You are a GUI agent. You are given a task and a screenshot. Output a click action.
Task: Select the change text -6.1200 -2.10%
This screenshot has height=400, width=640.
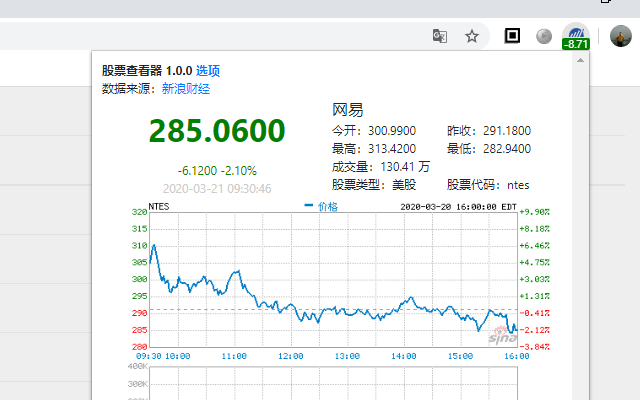217,171
